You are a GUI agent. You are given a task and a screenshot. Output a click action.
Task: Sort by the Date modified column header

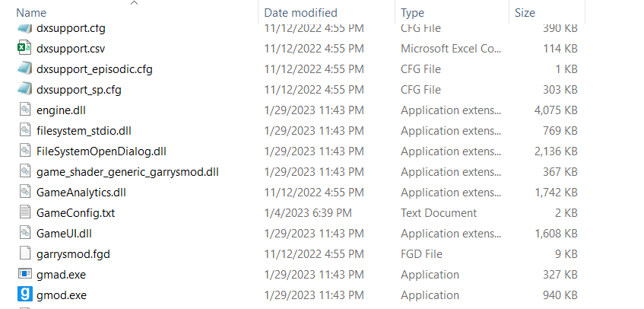(300, 13)
